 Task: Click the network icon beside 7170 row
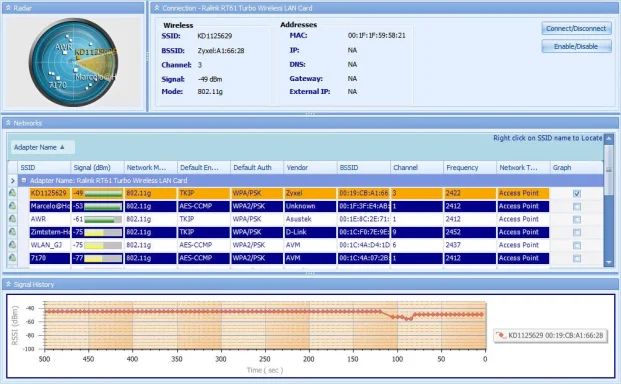pos(12,258)
